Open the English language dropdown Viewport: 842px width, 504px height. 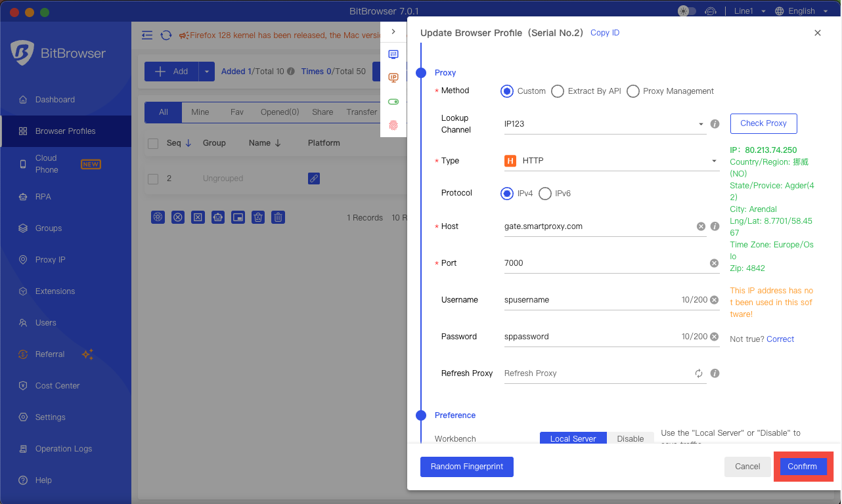(800, 11)
